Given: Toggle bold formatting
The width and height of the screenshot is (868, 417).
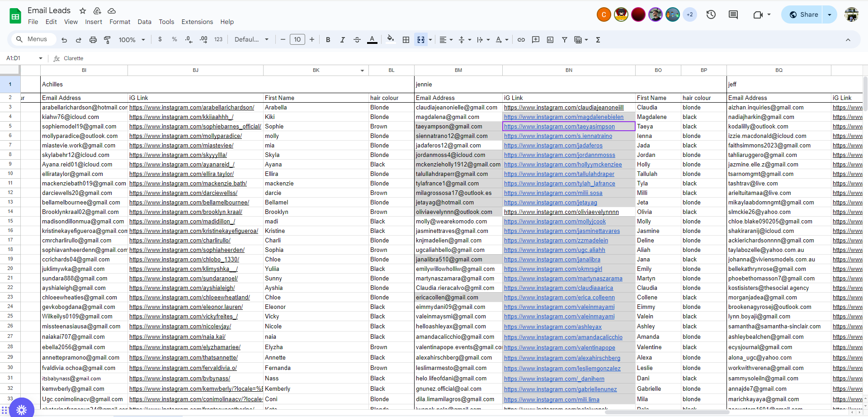Looking at the screenshot, I should coord(328,40).
